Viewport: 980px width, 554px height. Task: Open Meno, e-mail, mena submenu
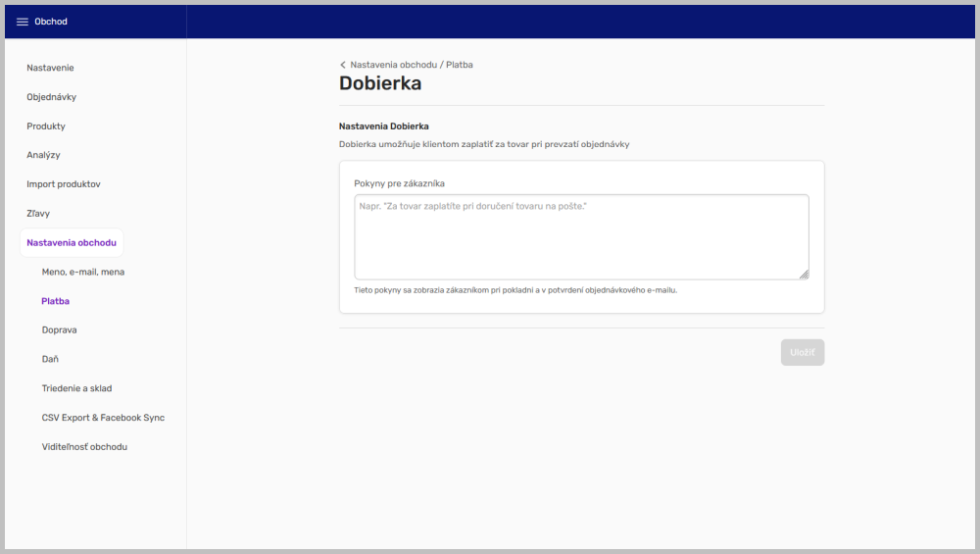click(x=83, y=272)
